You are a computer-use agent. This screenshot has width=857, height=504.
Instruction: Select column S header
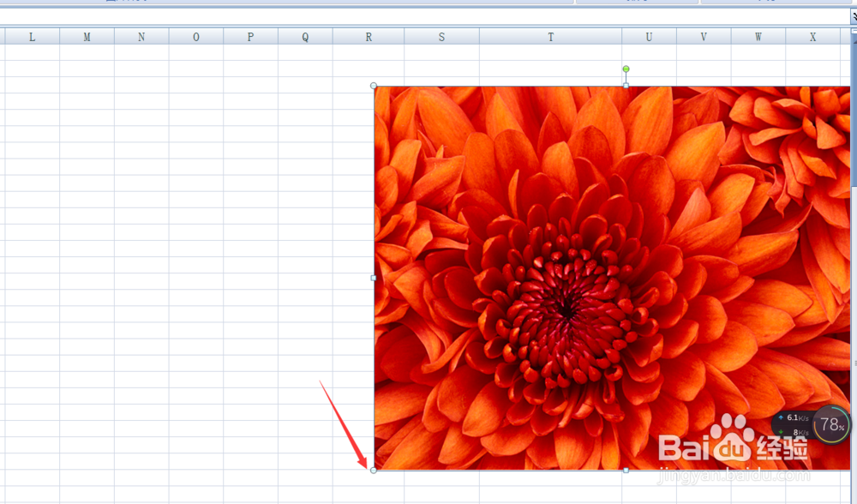[x=441, y=37]
